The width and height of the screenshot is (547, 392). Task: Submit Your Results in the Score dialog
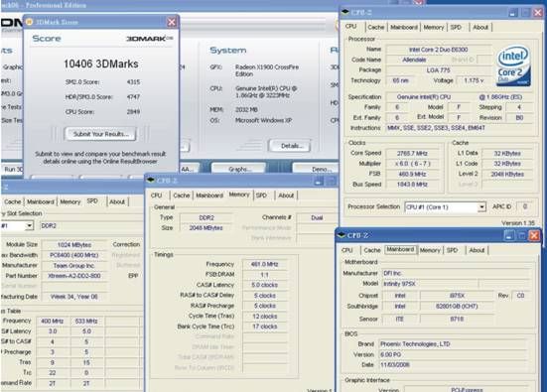coord(101,134)
